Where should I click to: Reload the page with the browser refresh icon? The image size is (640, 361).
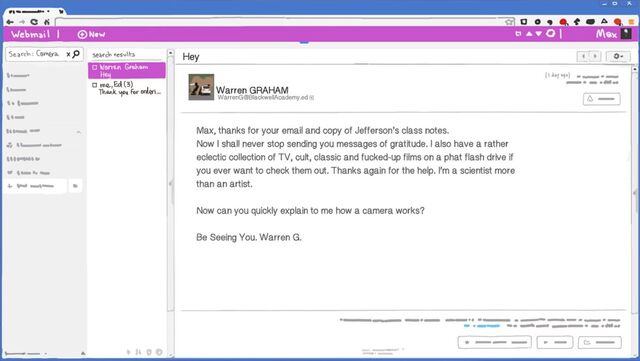point(34,22)
